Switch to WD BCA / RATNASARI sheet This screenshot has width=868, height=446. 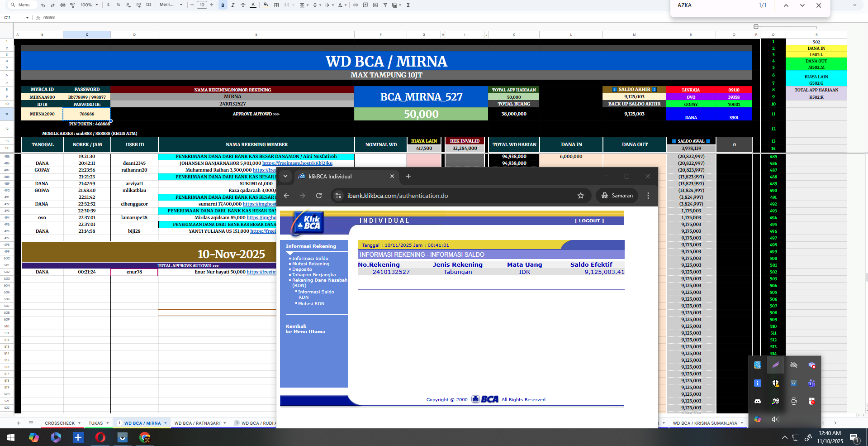(x=197, y=423)
